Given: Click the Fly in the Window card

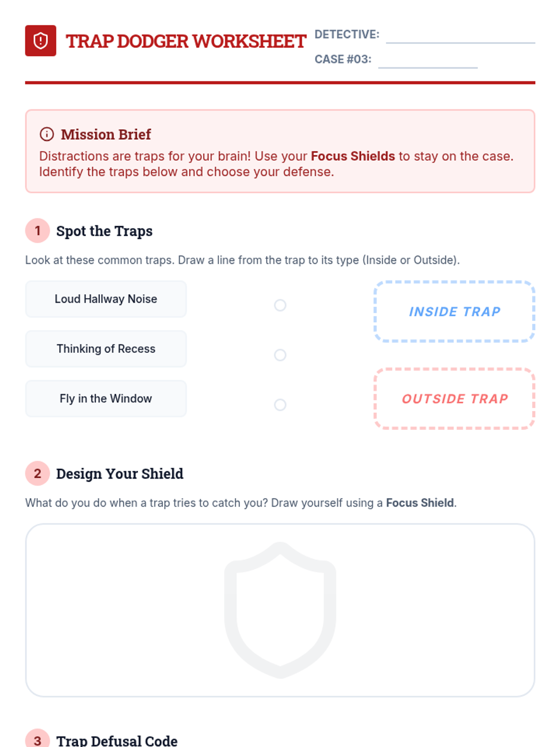Looking at the screenshot, I should tap(106, 399).
